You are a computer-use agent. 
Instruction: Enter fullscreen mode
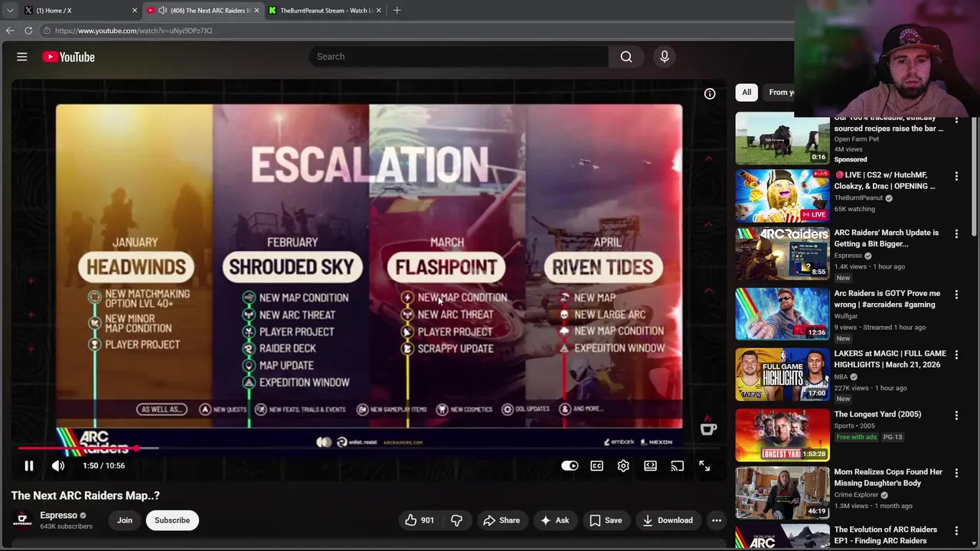pyautogui.click(x=704, y=465)
